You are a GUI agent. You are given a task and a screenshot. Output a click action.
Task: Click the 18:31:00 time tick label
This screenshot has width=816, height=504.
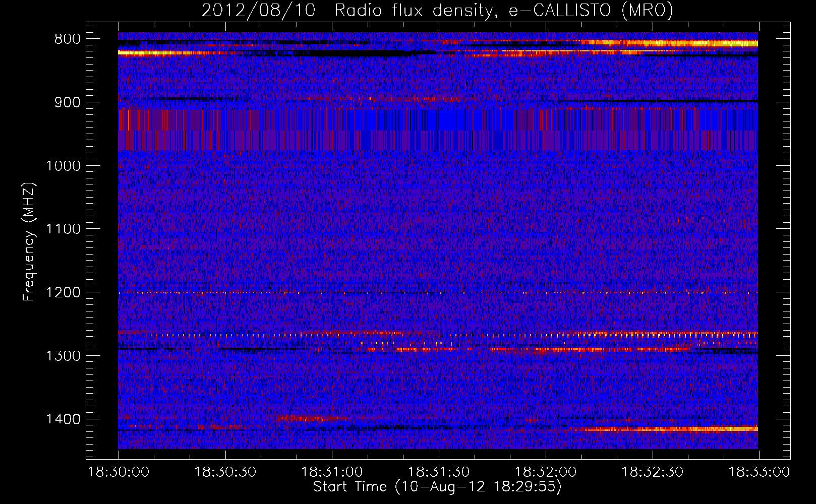coord(332,472)
